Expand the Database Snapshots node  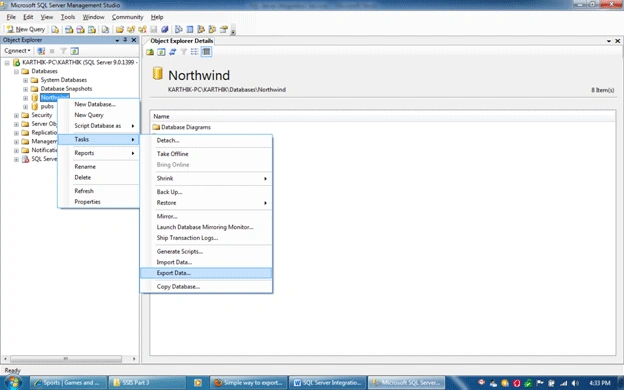pyautogui.click(x=25, y=89)
